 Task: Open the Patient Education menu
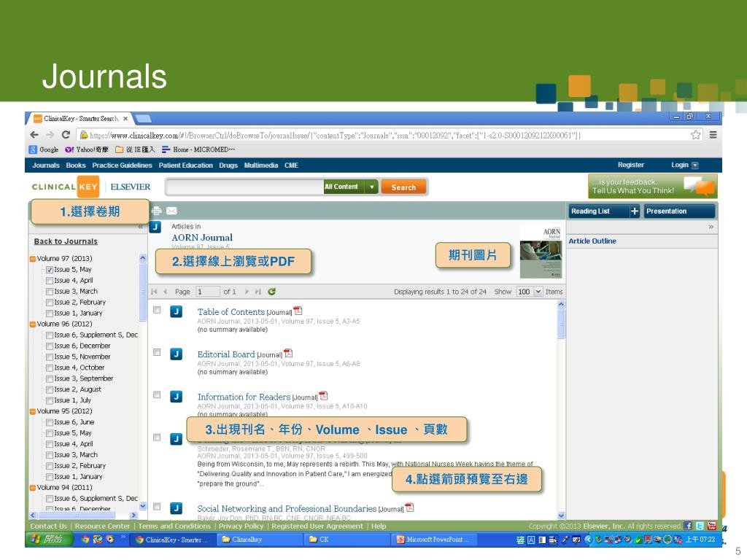point(186,166)
